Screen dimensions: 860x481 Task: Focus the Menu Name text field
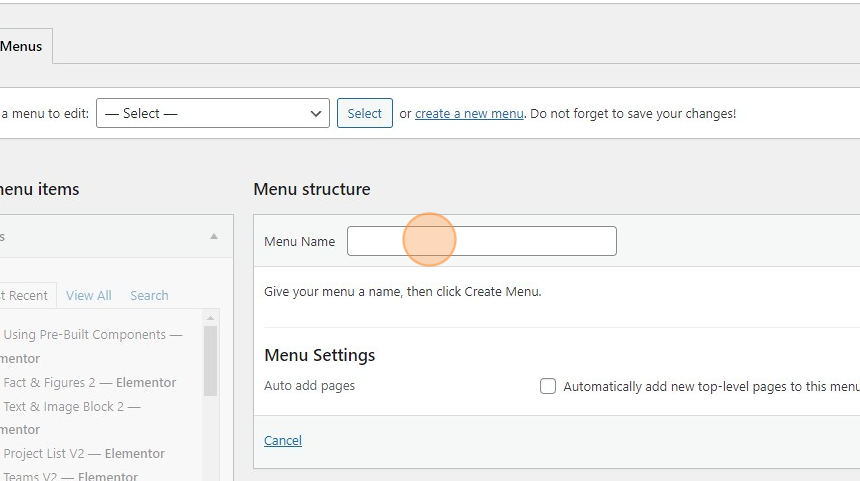coord(481,241)
